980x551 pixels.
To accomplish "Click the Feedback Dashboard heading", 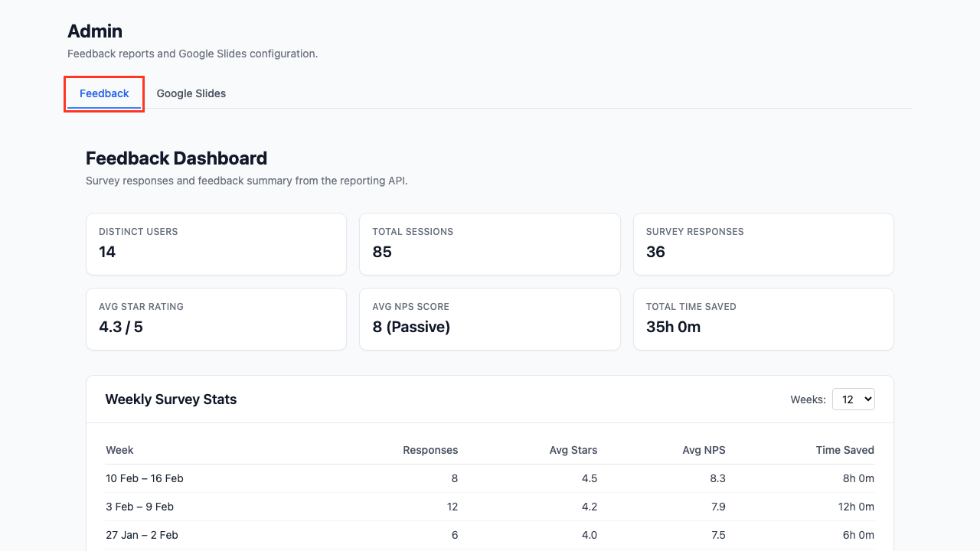I will 176,158.
